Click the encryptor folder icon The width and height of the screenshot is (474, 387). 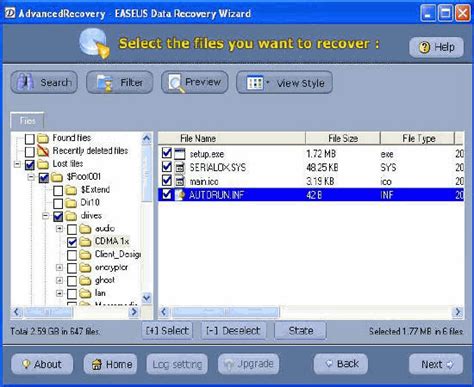coord(85,268)
